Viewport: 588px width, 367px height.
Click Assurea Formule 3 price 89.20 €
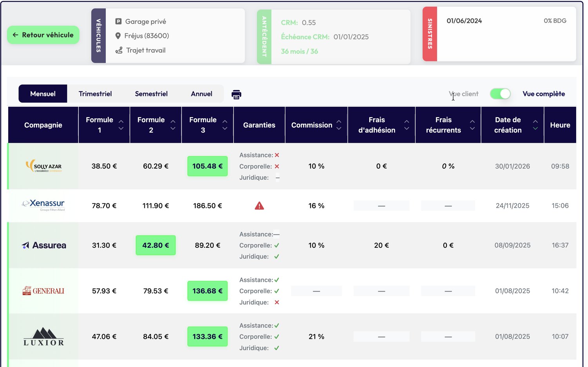click(x=207, y=245)
